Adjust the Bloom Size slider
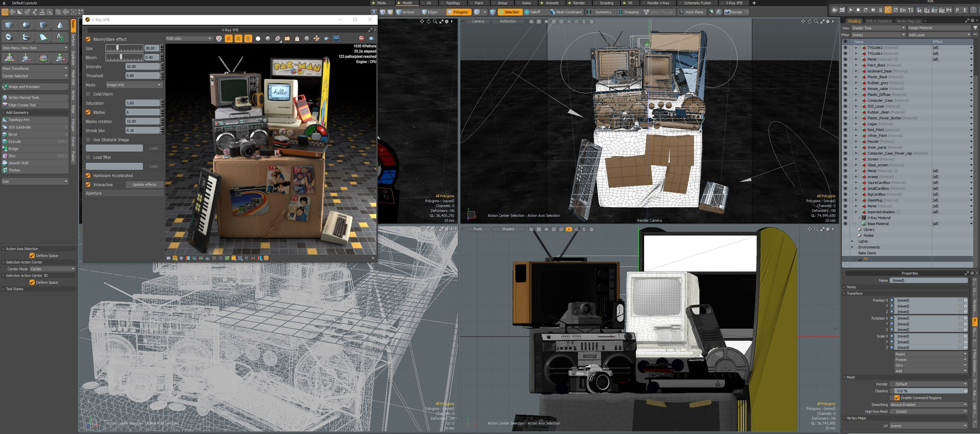980x434 pixels. 124,49
